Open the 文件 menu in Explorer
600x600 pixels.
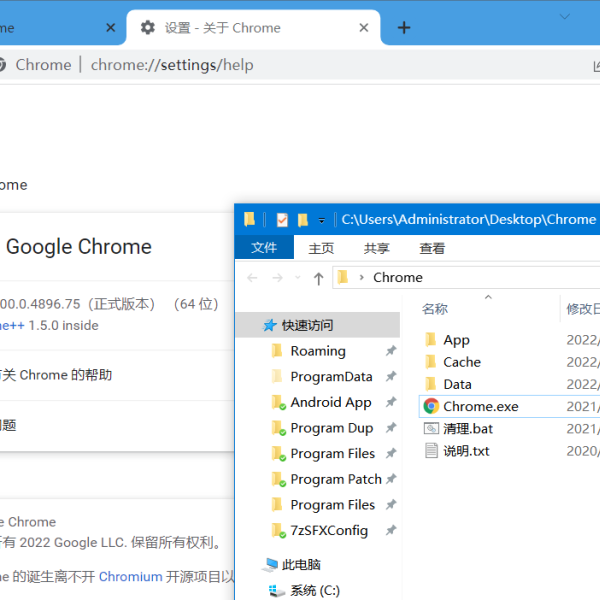click(x=264, y=248)
